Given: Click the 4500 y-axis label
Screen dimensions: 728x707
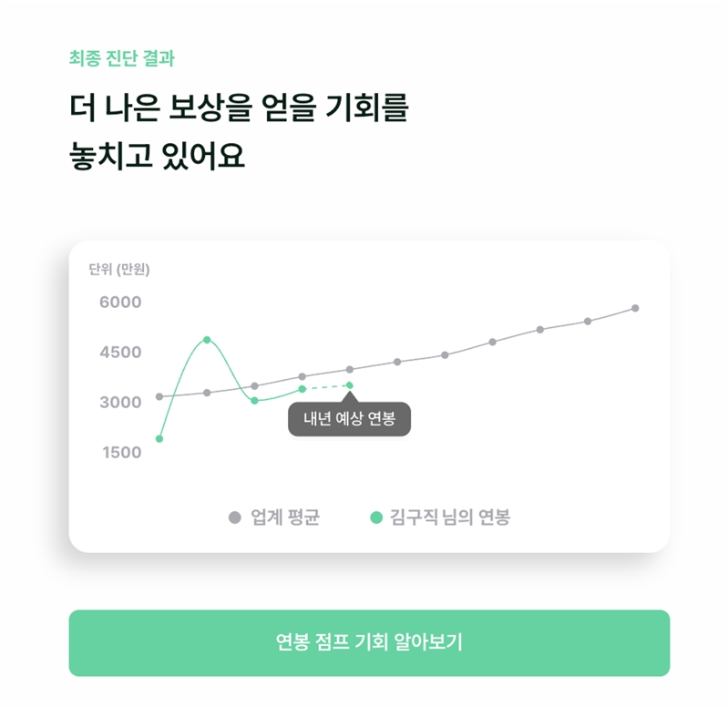Looking at the screenshot, I should coord(120,353).
